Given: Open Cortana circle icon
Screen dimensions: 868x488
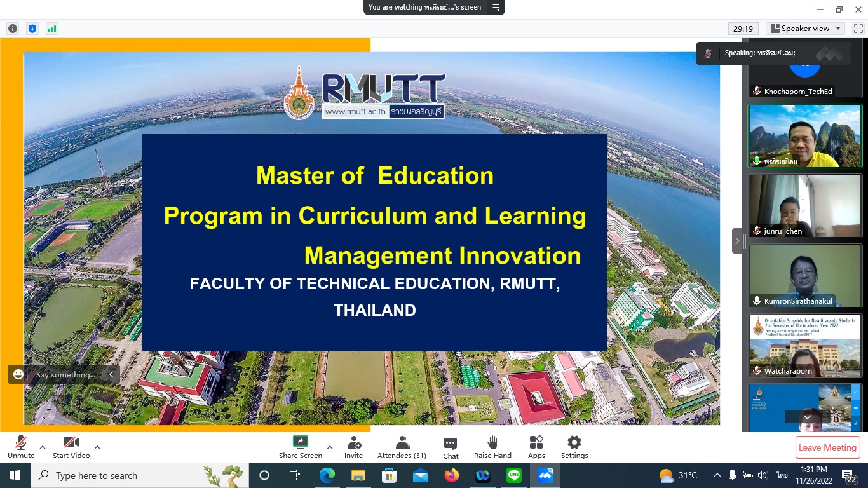Looking at the screenshot, I should point(264,475).
